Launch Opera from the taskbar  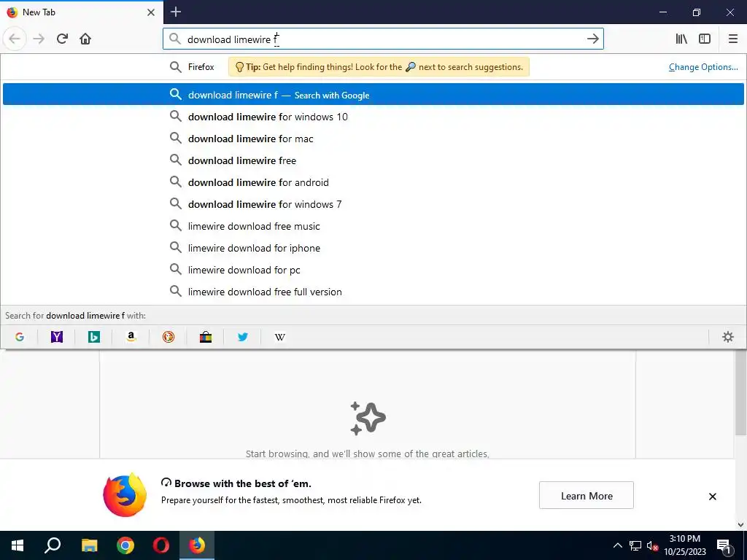point(161,545)
